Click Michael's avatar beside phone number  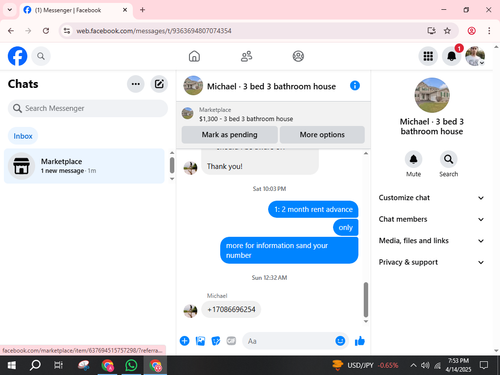tap(190, 311)
